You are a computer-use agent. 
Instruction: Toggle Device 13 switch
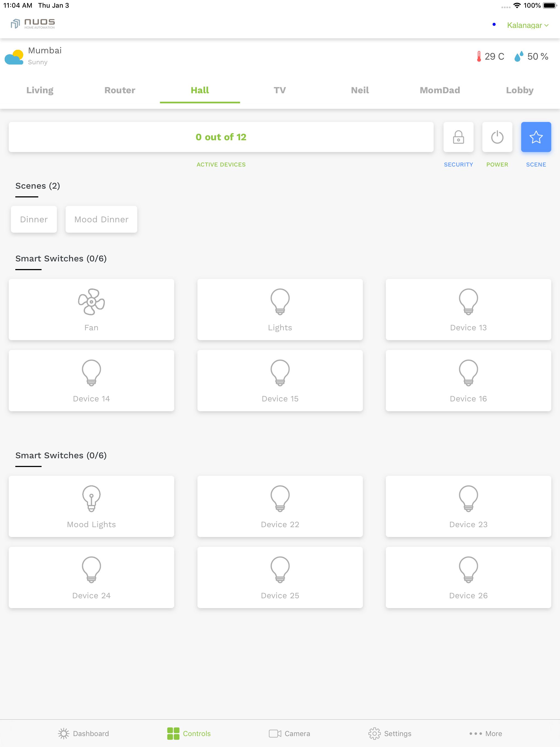click(468, 309)
